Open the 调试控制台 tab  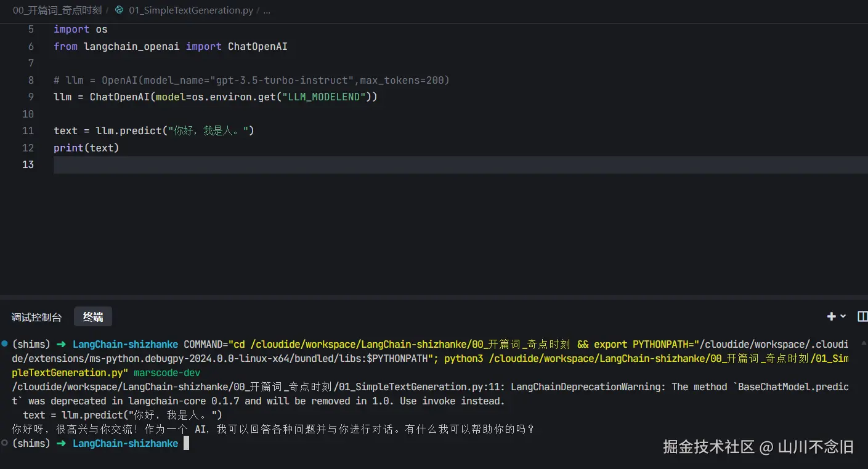36,318
